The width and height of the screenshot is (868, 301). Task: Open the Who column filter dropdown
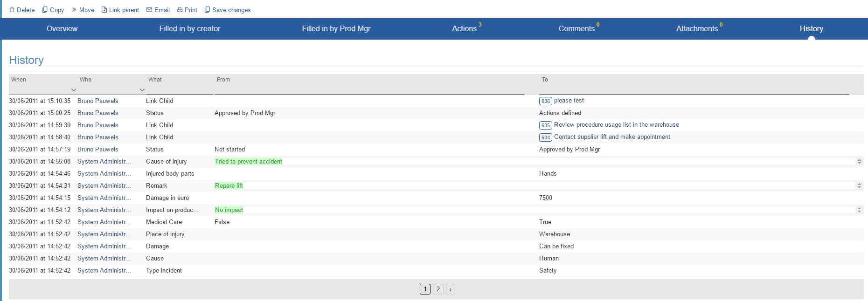click(142, 90)
